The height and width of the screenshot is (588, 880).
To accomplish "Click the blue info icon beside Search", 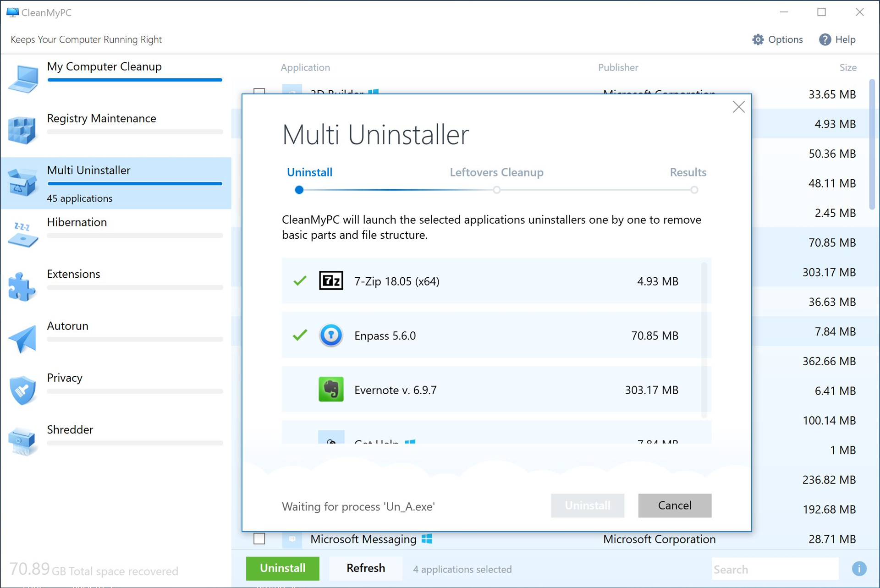I will [x=859, y=569].
